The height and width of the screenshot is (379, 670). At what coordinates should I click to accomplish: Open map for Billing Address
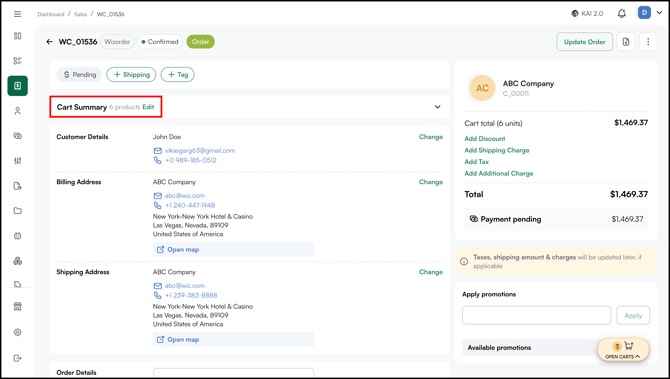click(233, 250)
